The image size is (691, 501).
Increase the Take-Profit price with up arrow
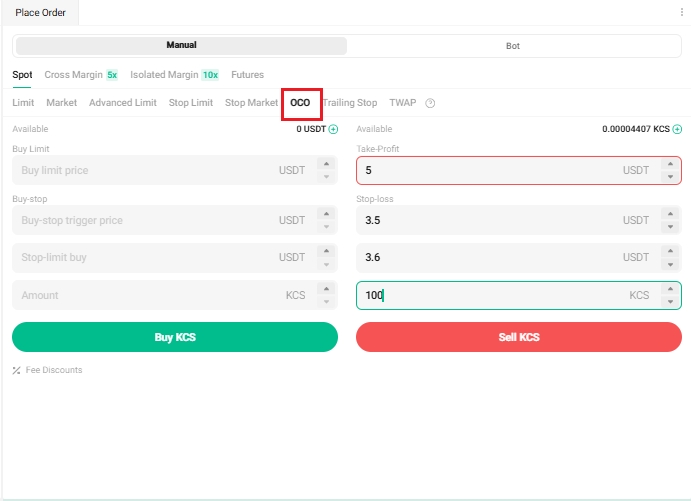pos(669,164)
